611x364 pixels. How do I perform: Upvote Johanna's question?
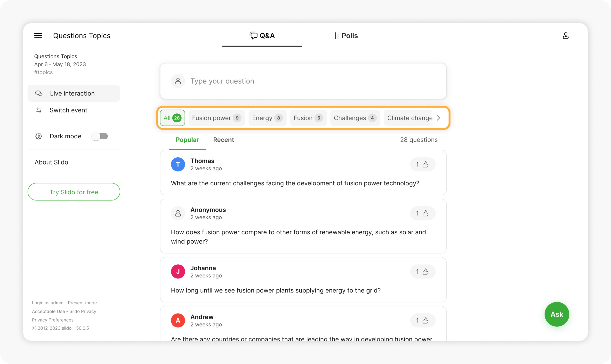[423, 271]
